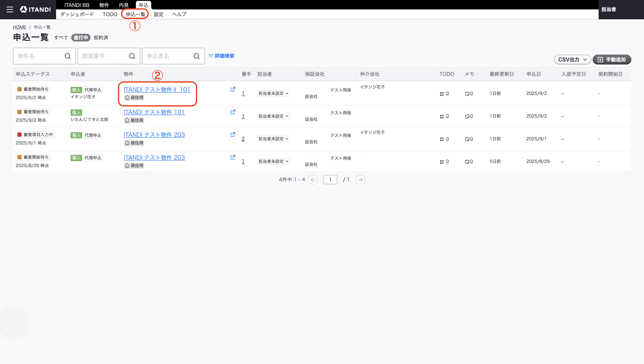Click 部屋番号 search input field
The height and width of the screenshot is (364, 644).
(109, 56)
